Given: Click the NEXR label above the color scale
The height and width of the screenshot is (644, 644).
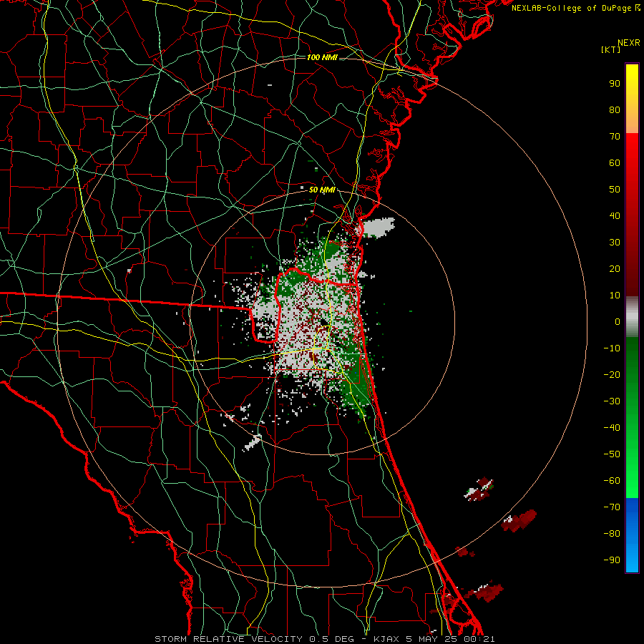Looking at the screenshot, I should (x=628, y=43).
